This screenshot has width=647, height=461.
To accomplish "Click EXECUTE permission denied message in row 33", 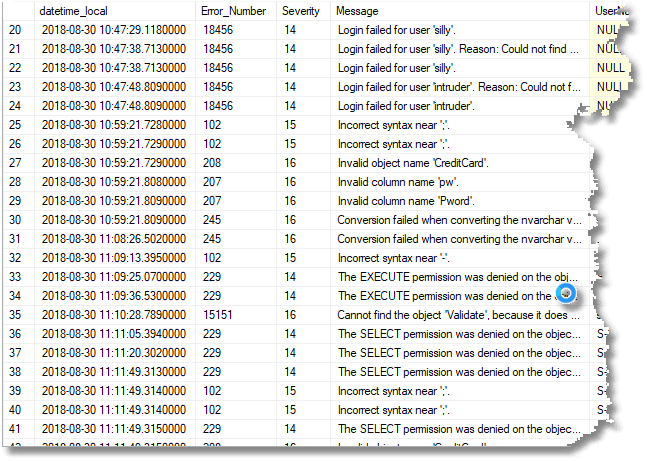I will tap(458, 277).
